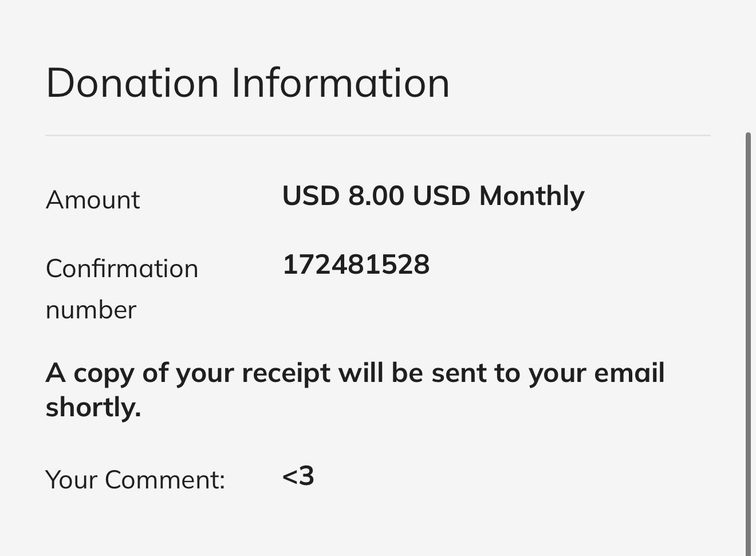The height and width of the screenshot is (556, 756).
Task: Click the Amount label
Action: 93,200
